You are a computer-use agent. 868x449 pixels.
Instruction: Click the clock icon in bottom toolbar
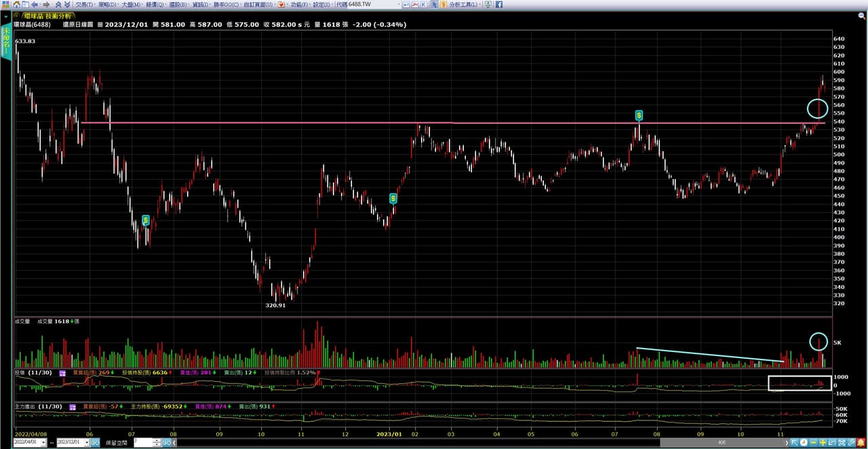click(803, 443)
